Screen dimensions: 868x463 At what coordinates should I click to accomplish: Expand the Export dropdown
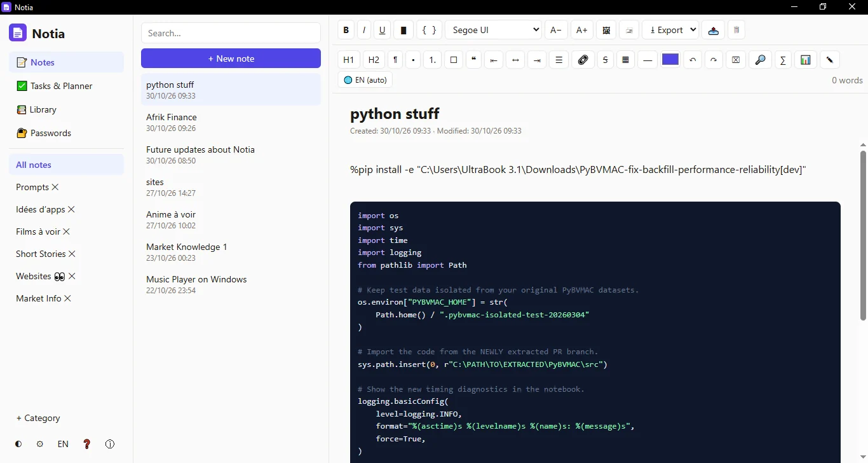point(670,30)
